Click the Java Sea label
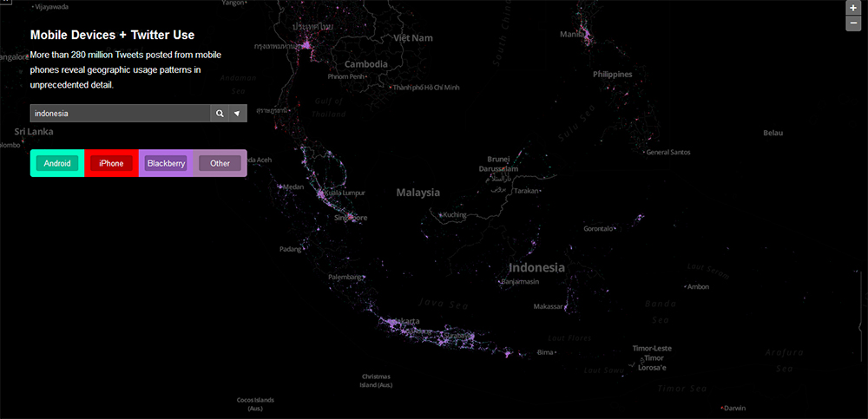Screen dimensions: 868x419 pyautogui.click(x=444, y=304)
